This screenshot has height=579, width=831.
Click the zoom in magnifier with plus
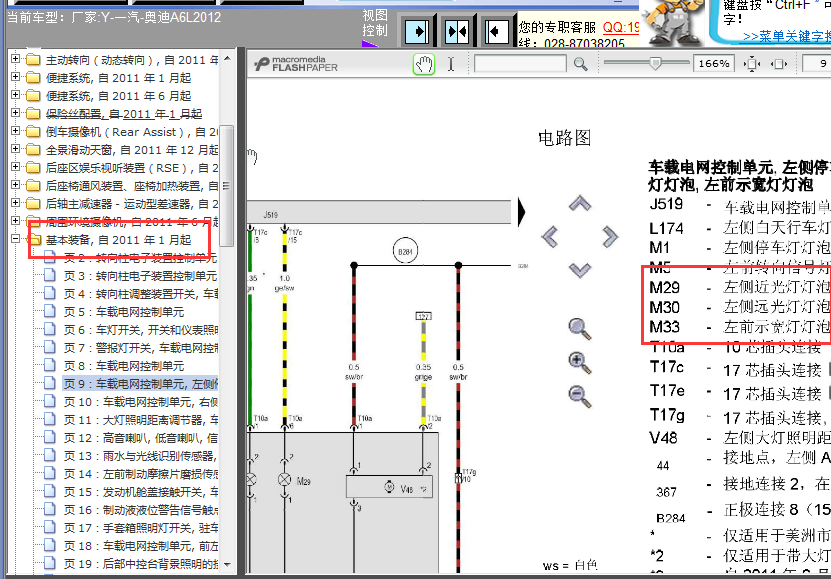pyautogui.click(x=579, y=363)
